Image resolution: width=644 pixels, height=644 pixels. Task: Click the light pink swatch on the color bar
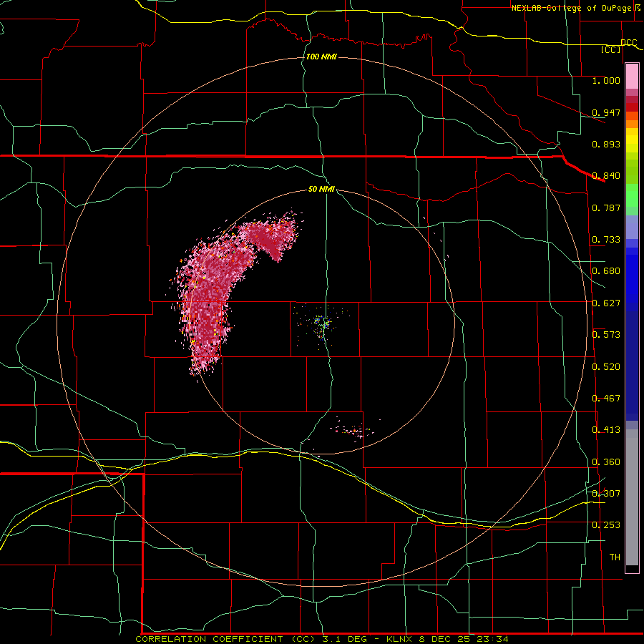(632, 77)
